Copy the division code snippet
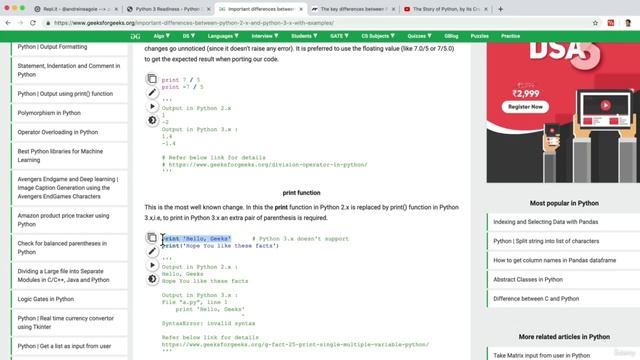 point(152,78)
